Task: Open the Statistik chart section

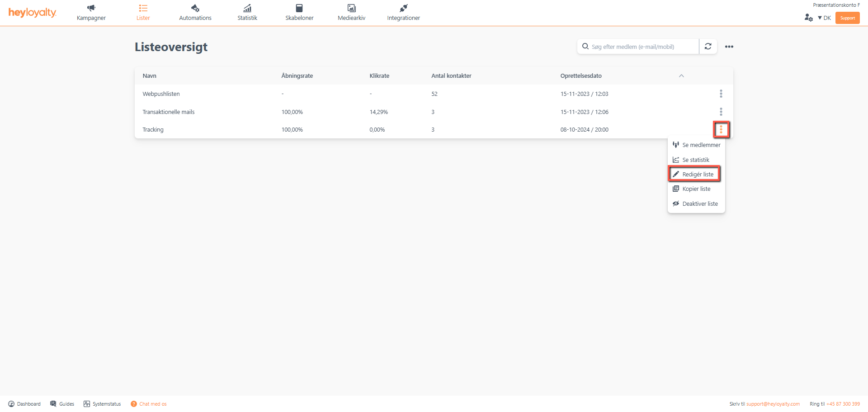Action: 247,13
